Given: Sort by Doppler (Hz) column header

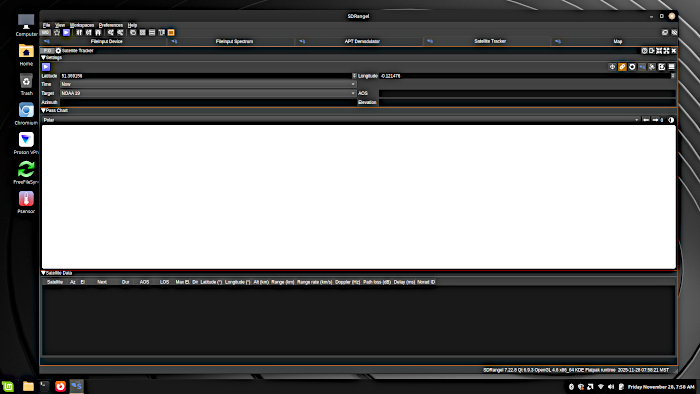Looking at the screenshot, I should [x=347, y=282].
